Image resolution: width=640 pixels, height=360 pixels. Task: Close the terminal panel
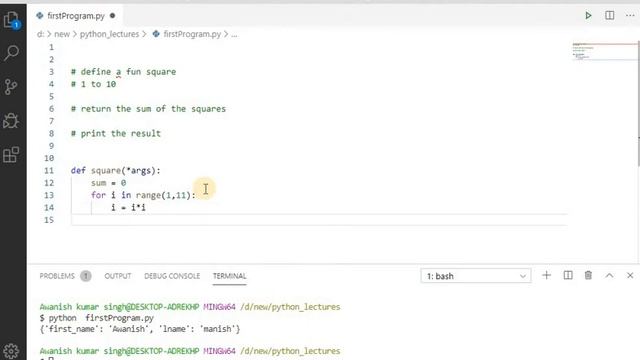(x=630, y=276)
